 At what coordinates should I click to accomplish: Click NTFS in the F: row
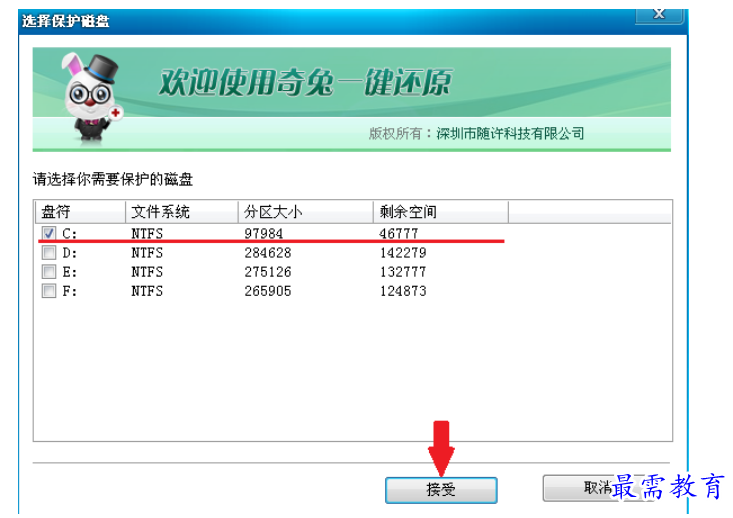(x=147, y=291)
